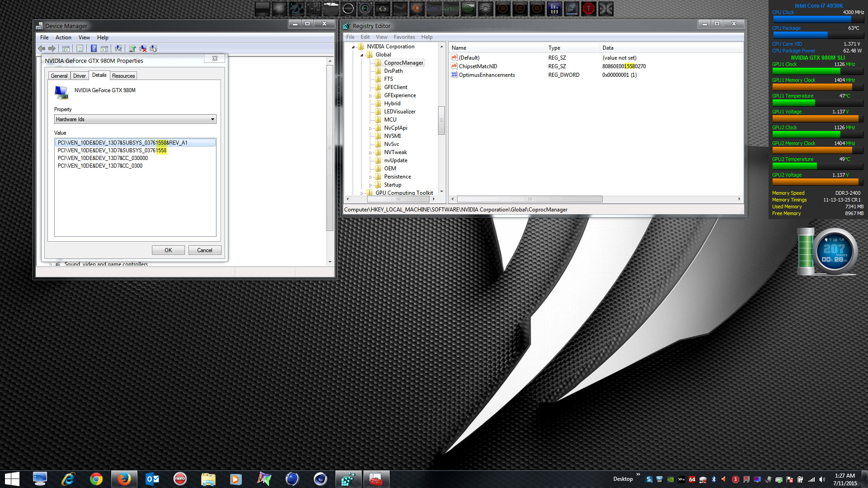868x488 pixels.
Task: Collapse the NVIDIA Corporation registry key
Action: pos(353,47)
